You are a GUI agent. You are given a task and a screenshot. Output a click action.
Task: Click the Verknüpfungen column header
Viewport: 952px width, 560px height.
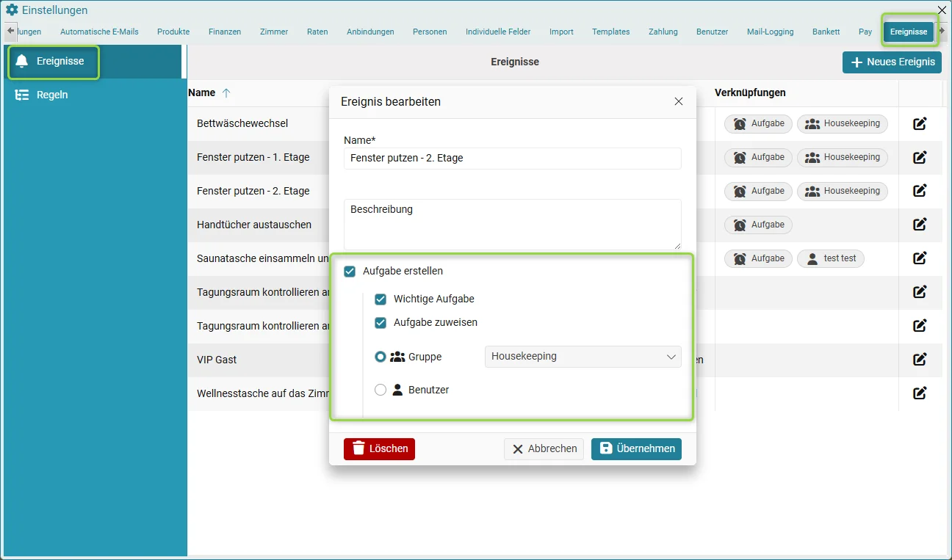750,93
